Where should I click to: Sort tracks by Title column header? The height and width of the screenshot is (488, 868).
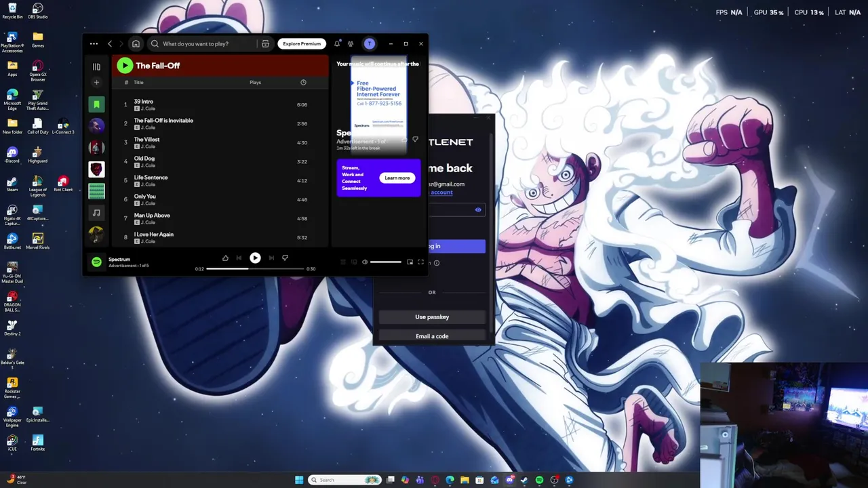[138, 82]
